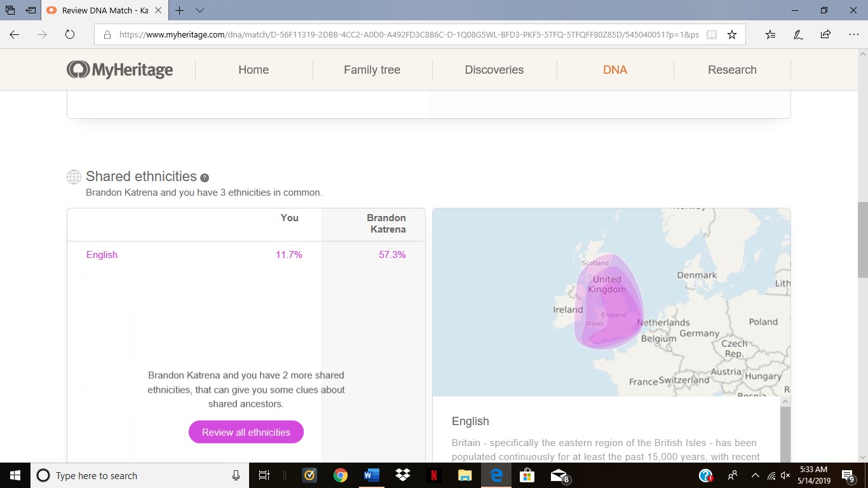Set these tabs aside icon
The height and width of the screenshot is (488, 868).
point(31,11)
